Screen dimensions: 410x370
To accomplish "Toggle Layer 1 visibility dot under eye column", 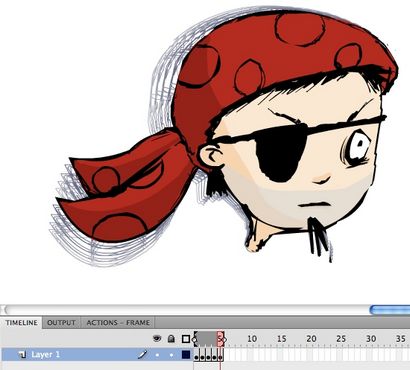I will 157,355.
